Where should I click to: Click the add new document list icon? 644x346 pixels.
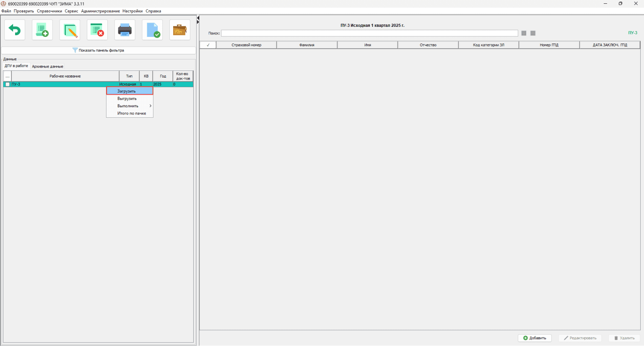click(x=42, y=30)
